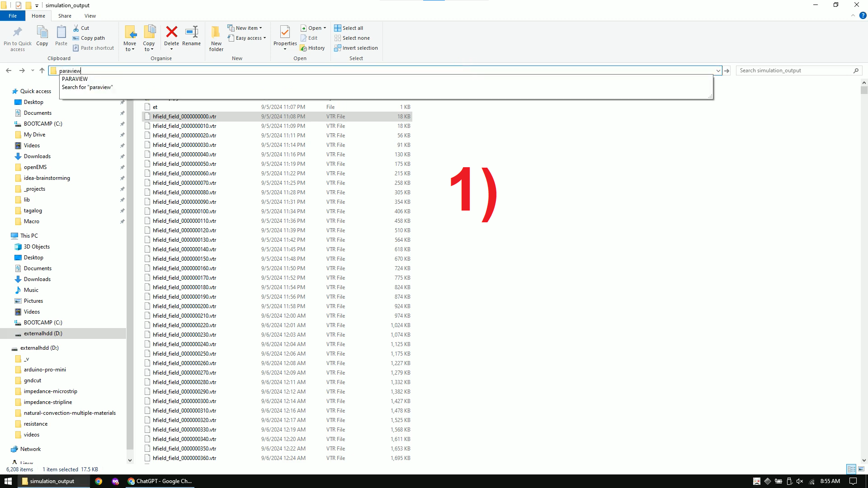Open the Windows Start menu
This screenshot has width=868, height=488.
8,481
